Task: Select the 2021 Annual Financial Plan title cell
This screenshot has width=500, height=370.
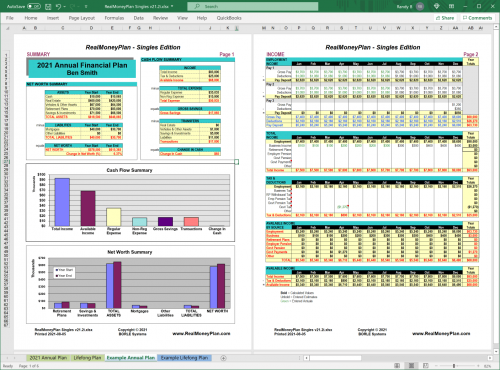Action: (82, 69)
